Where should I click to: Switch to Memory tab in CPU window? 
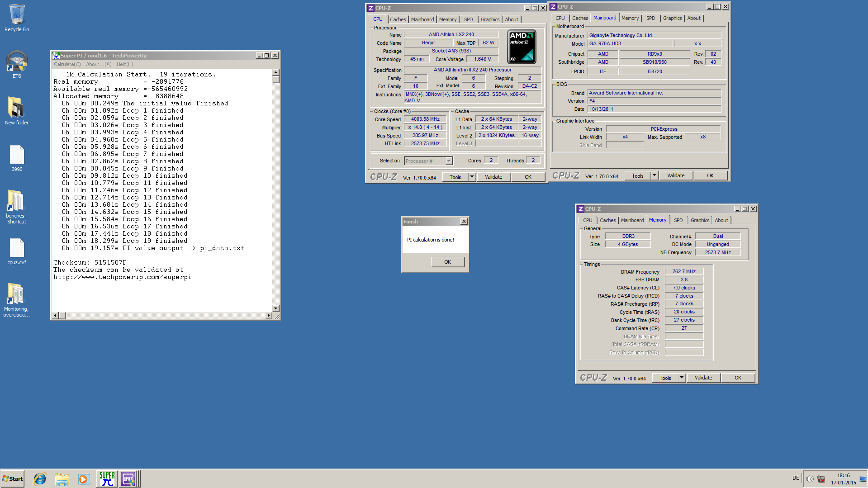(x=448, y=19)
